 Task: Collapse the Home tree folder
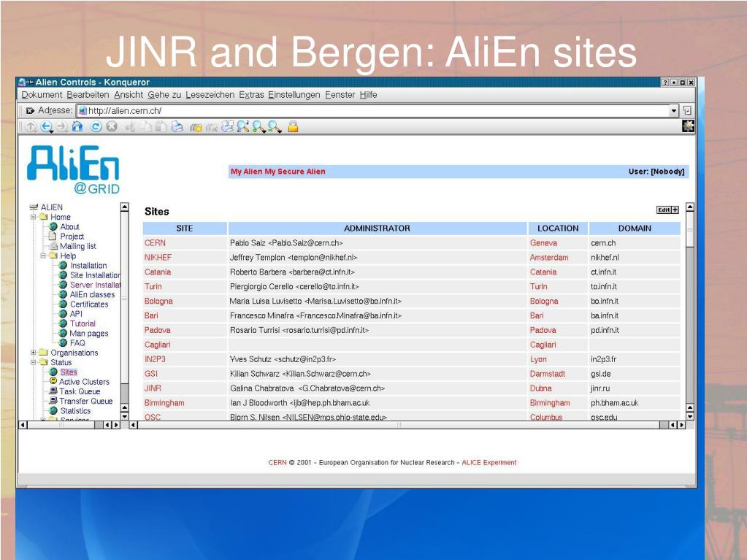34,217
